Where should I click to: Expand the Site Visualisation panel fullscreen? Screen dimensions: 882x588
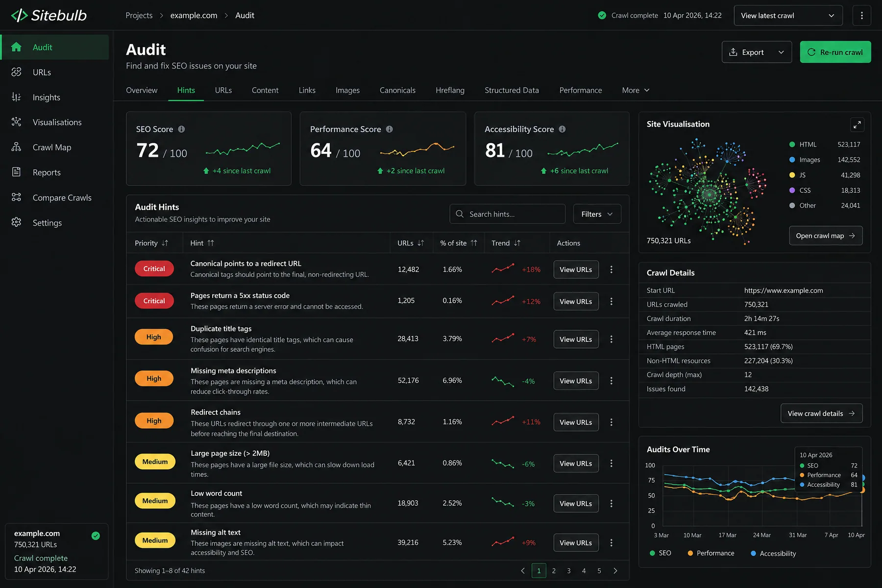857,125
